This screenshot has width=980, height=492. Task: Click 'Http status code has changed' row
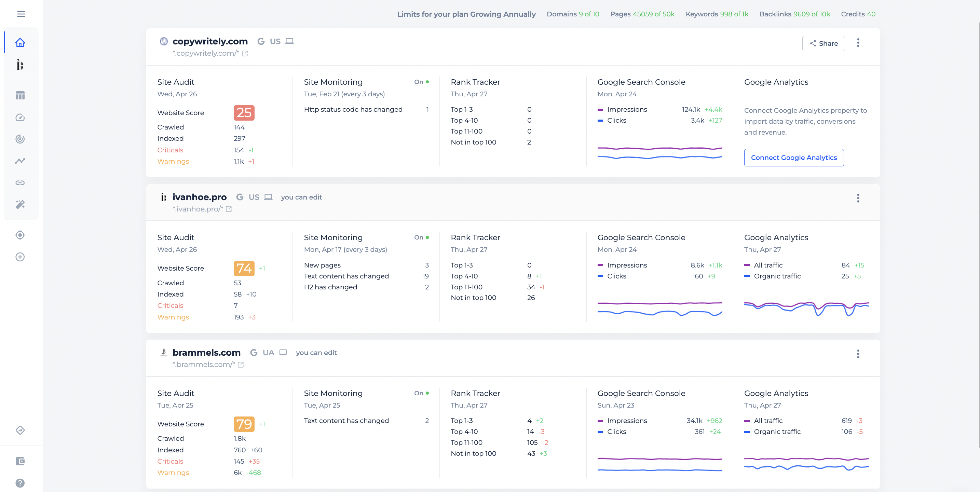[x=366, y=109]
